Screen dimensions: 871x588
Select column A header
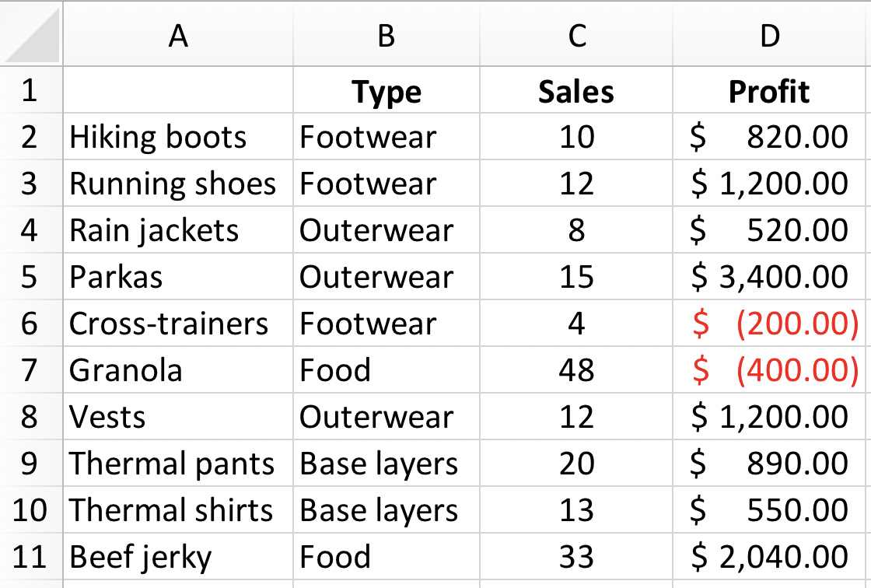178,33
